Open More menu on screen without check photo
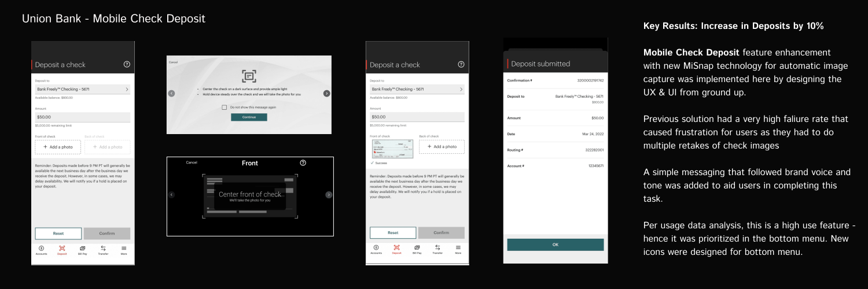Viewport: 868px width, 289px height. pyautogui.click(x=124, y=250)
